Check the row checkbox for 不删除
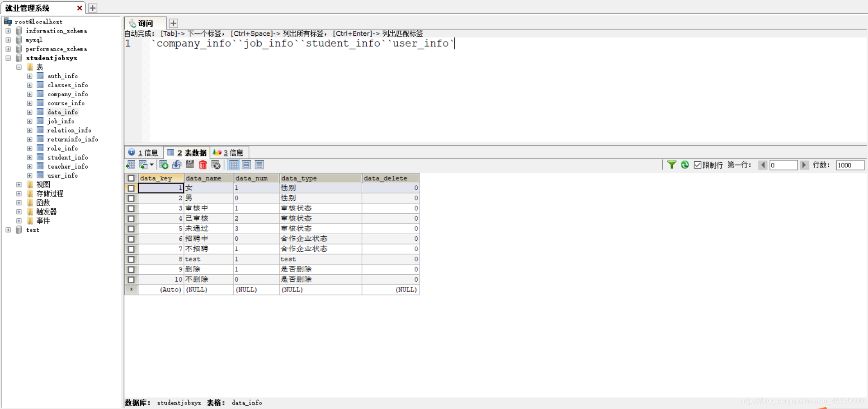Viewport: 868px width, 409px height. pyautogui.click(x=131, y=280)
